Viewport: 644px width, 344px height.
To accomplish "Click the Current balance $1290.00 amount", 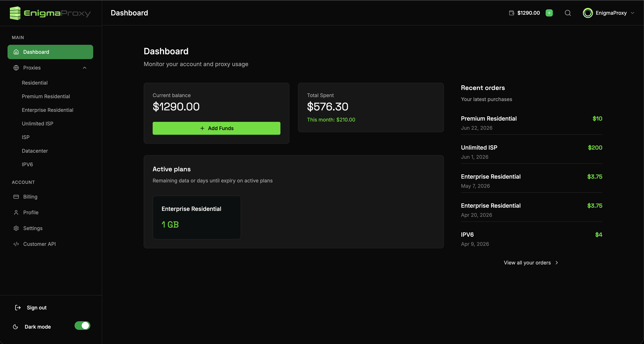I will pyautogui.click(x=176, y=107).
